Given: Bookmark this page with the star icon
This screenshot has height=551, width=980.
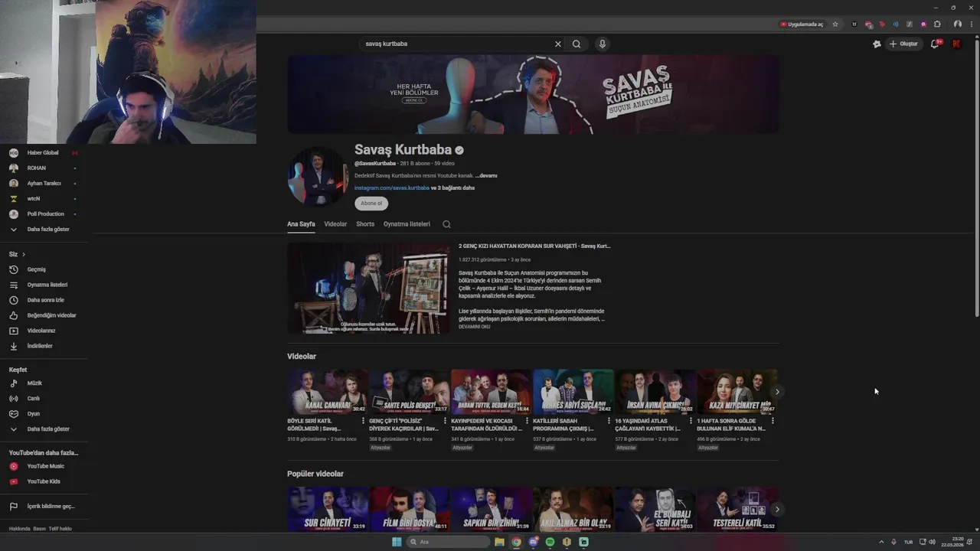Looking at the screenshot, I should click(x=835, y=24).
